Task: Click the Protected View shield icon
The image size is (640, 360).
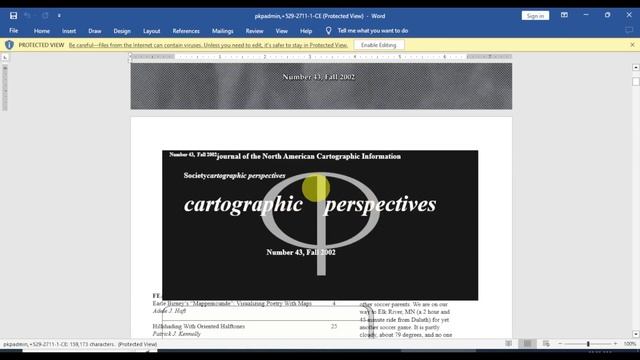Action: click(x=9, y=45)
